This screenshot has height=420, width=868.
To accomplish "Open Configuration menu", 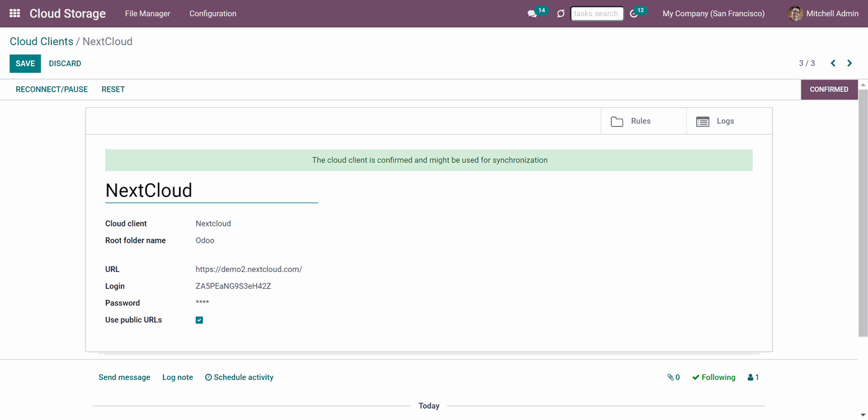I will click(x=213, y=13).
